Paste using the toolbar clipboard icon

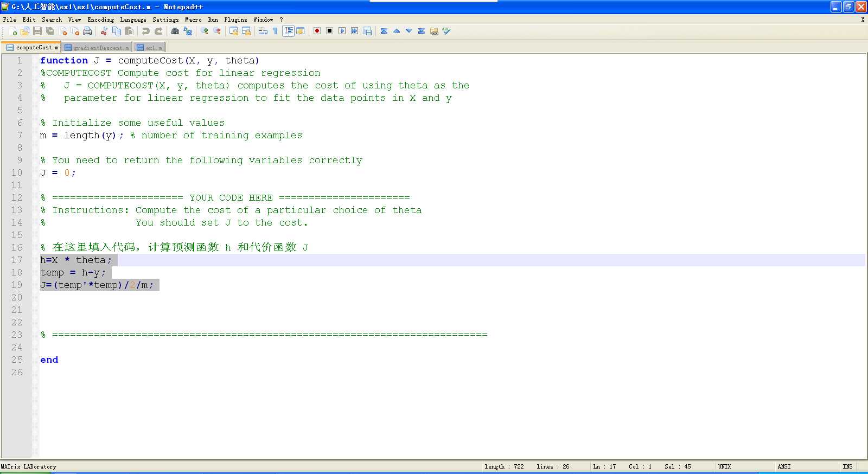pos(129,31)
